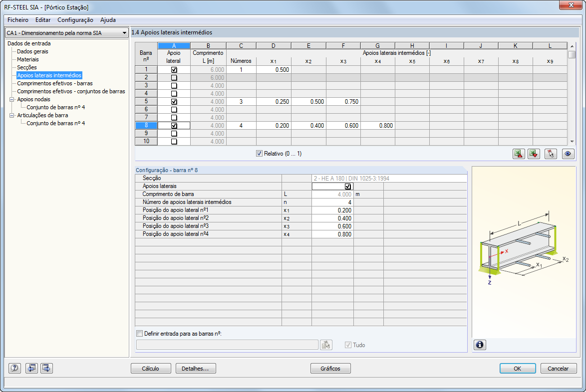Click the table scrollbar down arrow
The width and height of the screenshot is (586, 392).
coord(572,142)
